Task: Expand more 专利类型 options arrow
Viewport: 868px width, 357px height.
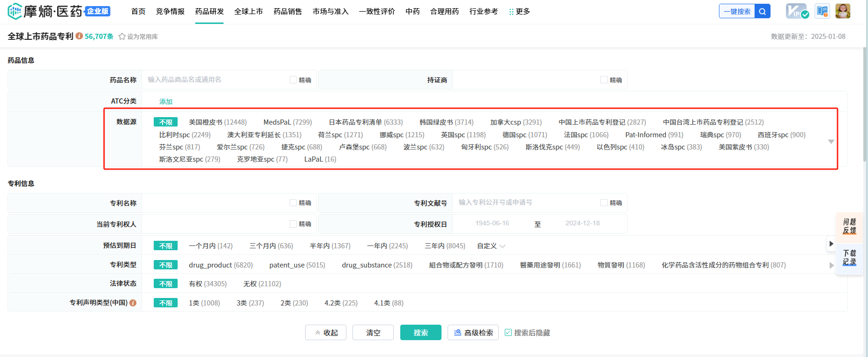Action: (x=831, y=265)
